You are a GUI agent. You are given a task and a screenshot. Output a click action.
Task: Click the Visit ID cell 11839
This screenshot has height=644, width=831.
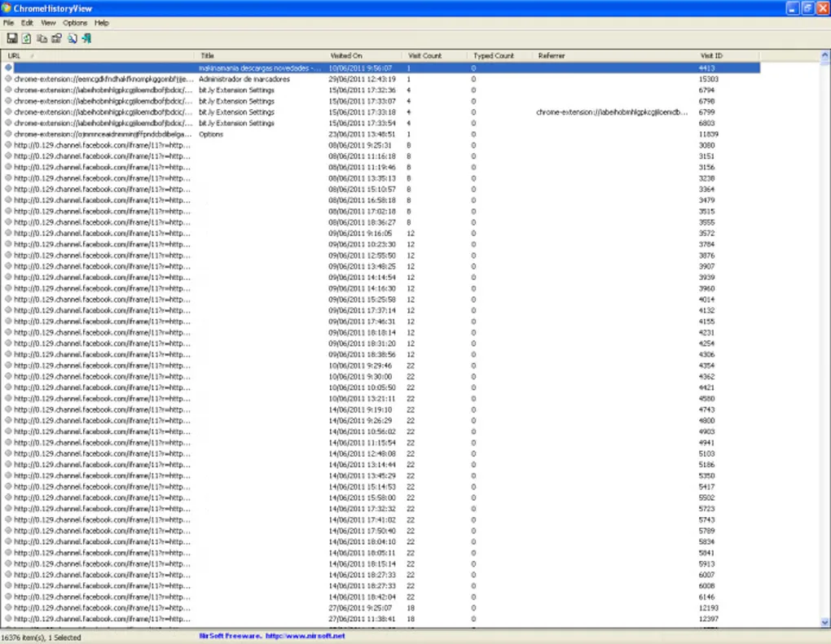pos(709,134)
